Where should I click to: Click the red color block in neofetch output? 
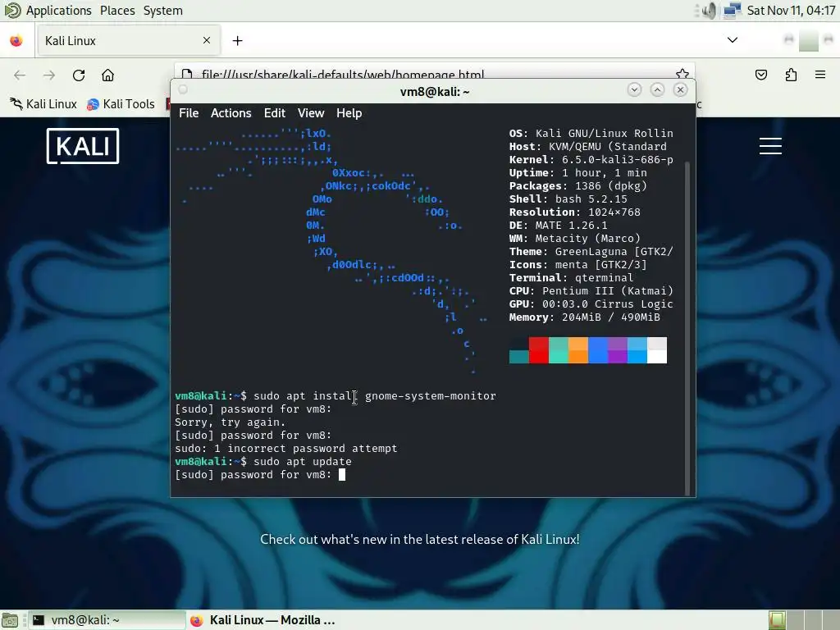[x=538, y=350]
